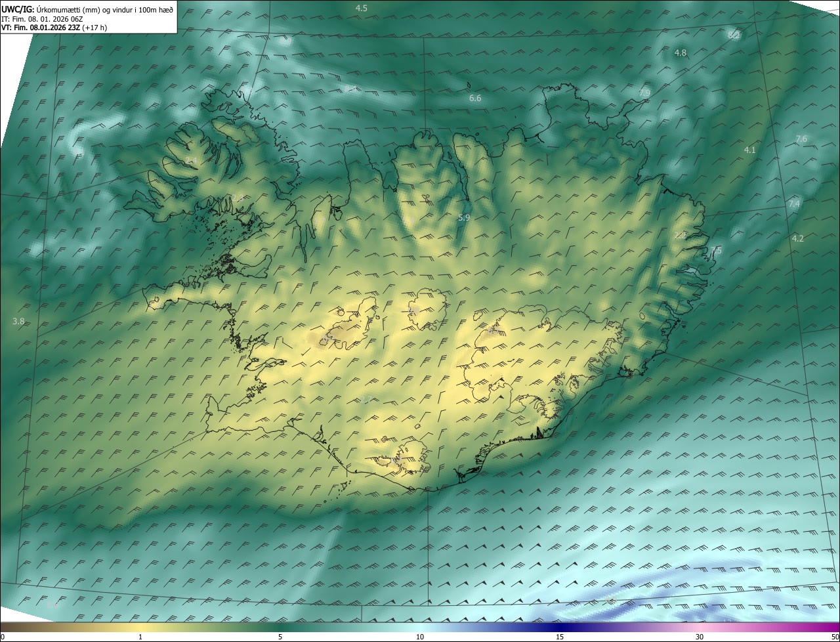Click the 3.8 value label west of Iceland
This screenshot has width=840, height=642.
(18, 321)
